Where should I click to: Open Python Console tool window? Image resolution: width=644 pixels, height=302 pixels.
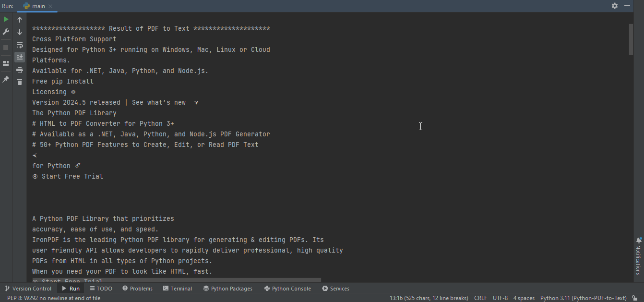(287, 289)
